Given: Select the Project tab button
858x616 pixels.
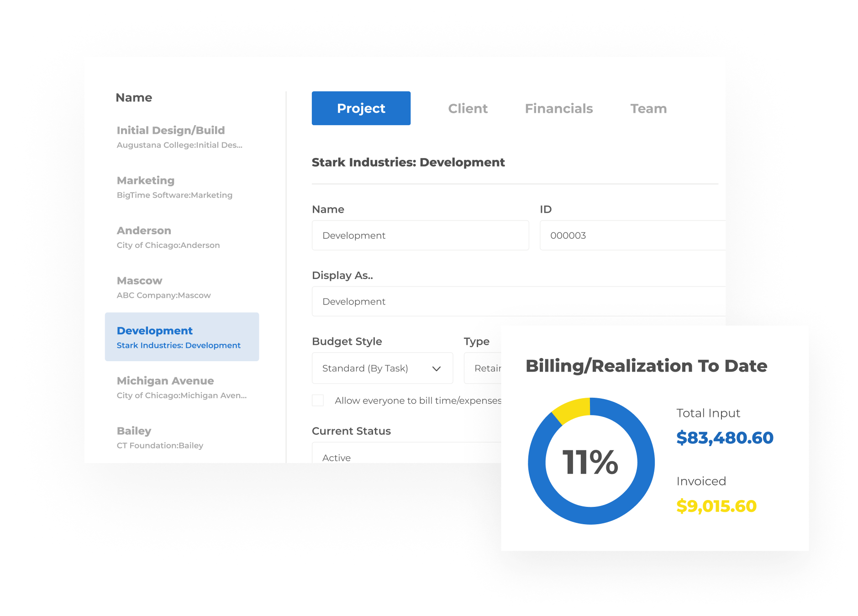Looking at the screenshot, I should click(x=361, y=108).
